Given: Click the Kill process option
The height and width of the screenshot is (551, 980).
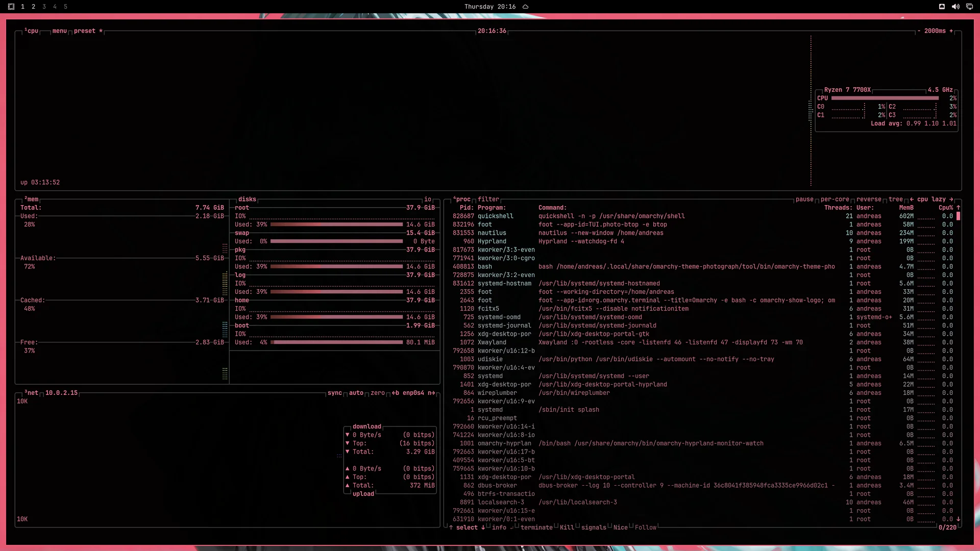Looking at the screenshot, I should (567, 528).
